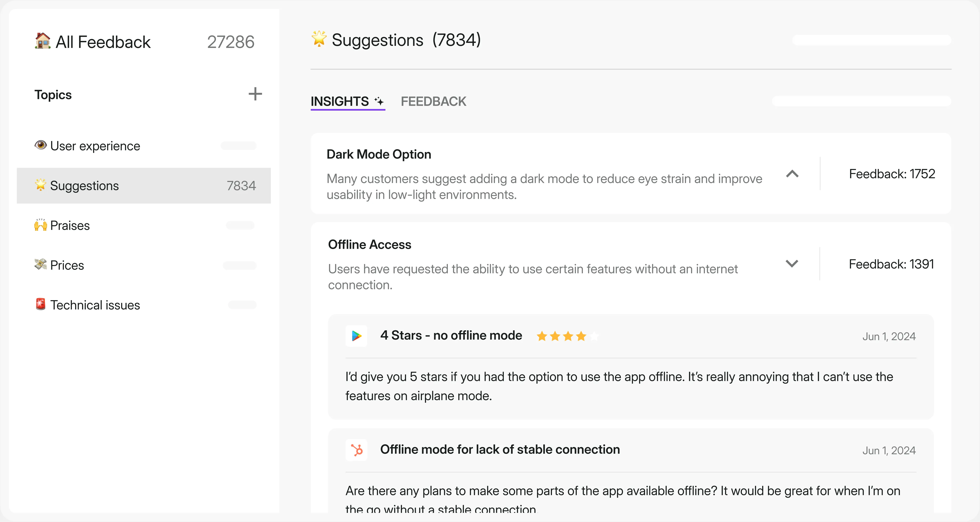This screenshot has width=980, height=522.
Task: Select the Praises raised-hands icon
Action: [41, 225]
